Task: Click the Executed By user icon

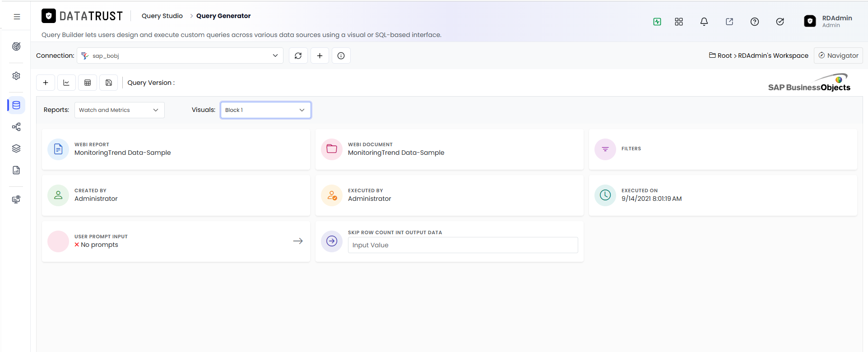Action: pyautogui.click(x=332, y=195)
